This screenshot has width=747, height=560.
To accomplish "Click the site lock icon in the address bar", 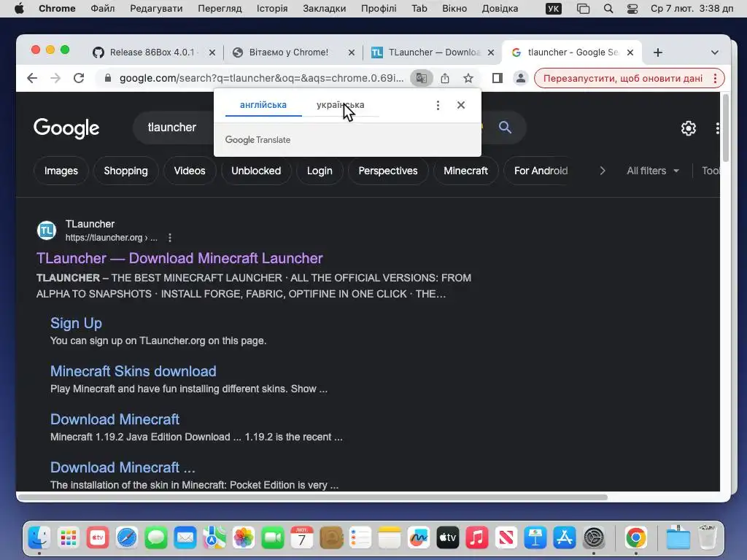I will click(108, 78).
